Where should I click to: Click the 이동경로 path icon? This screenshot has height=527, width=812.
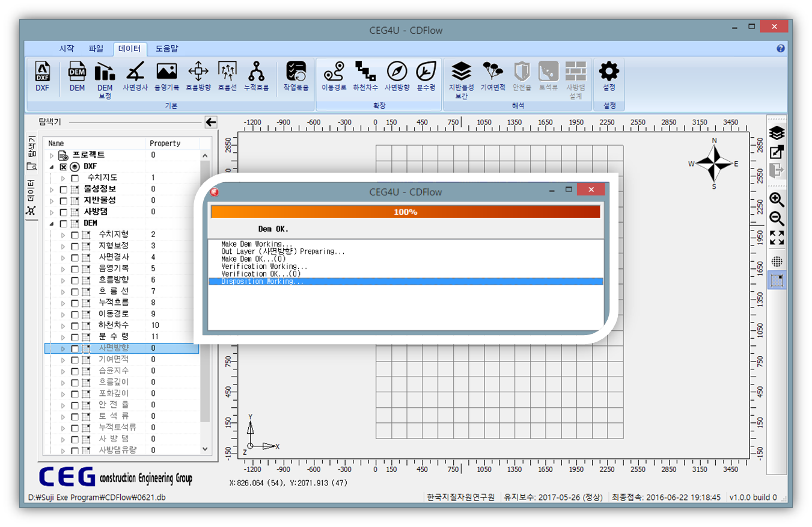[x=334, y=76]
